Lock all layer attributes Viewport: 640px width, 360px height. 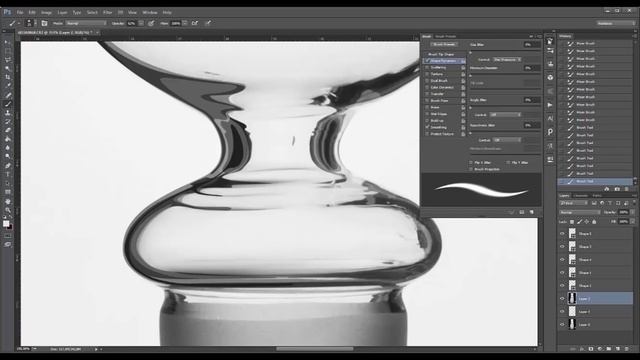(594, 222)
